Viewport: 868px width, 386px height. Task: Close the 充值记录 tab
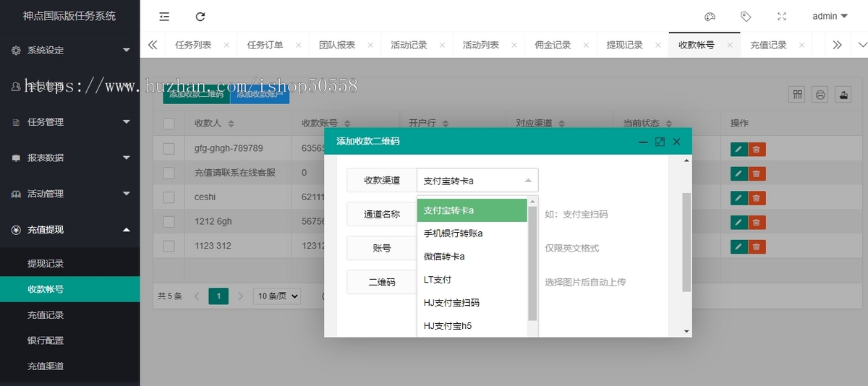click(x=801, y=45)
